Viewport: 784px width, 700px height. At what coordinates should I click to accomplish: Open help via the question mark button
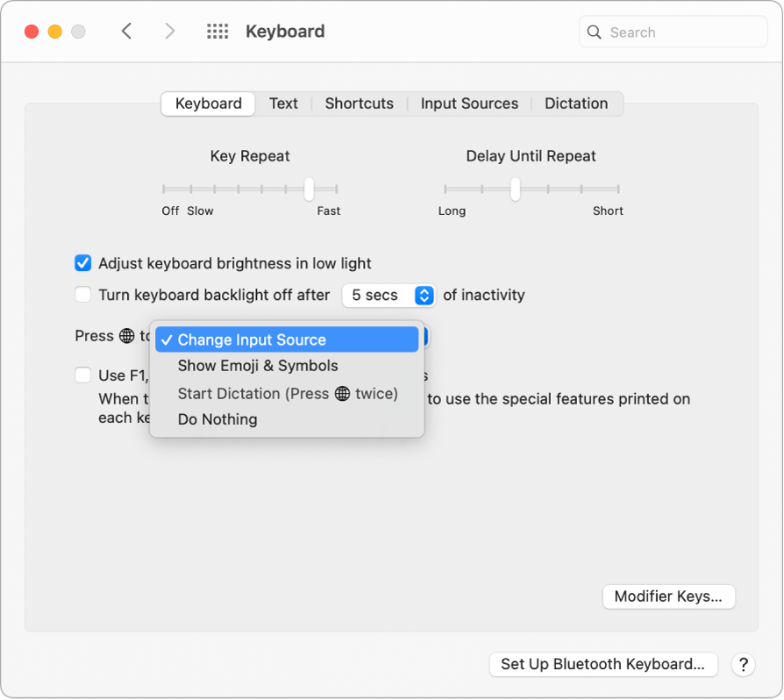[x=743, y=665]
